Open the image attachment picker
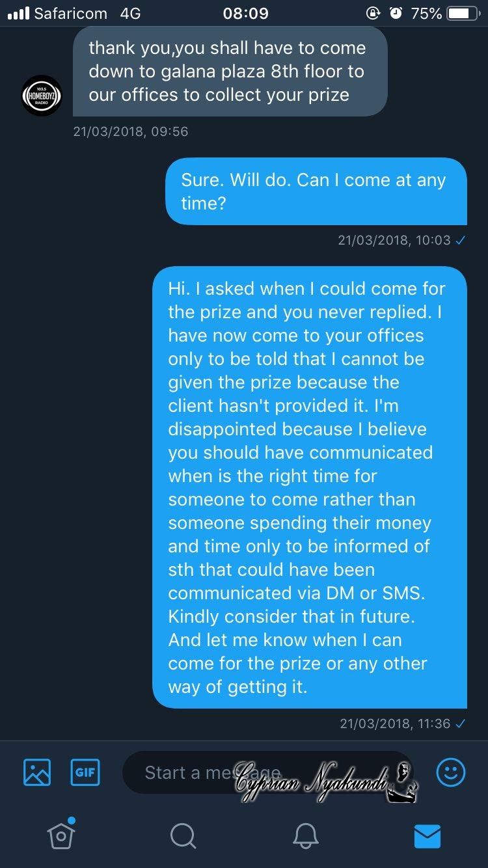Image resolution: width=488 pixels, height=868 pixels. [x=37, y=772]
